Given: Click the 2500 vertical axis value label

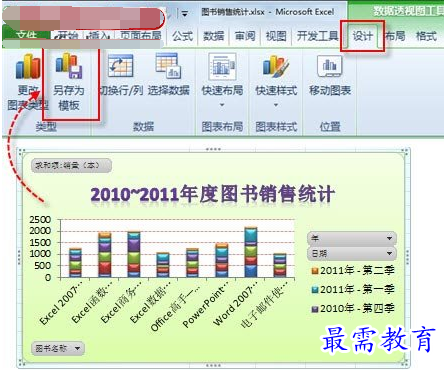Looking at the screenshot, I should pos(40,220).
